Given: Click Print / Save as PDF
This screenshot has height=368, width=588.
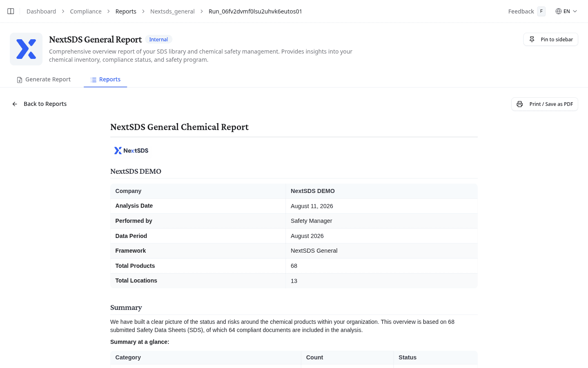Looking at the screenshot, I should (544, 104).
